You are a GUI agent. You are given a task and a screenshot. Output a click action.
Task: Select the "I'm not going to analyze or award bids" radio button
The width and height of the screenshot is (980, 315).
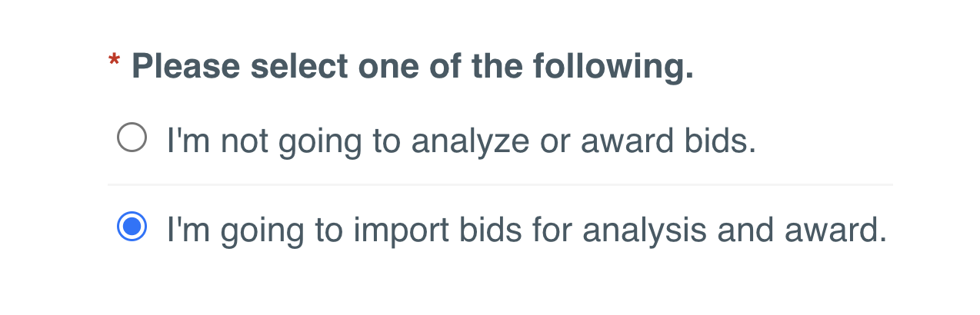[x=132, y=139]
